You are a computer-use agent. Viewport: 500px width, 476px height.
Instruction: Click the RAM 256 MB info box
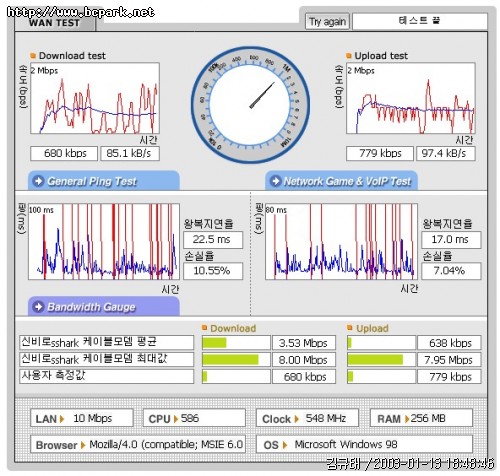(421, 418)
